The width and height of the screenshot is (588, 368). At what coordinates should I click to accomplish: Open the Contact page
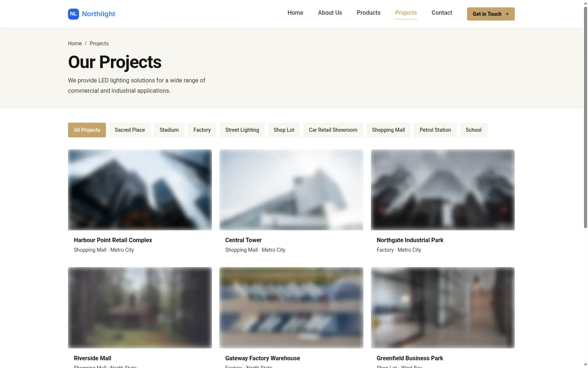[x=442, y=13]
